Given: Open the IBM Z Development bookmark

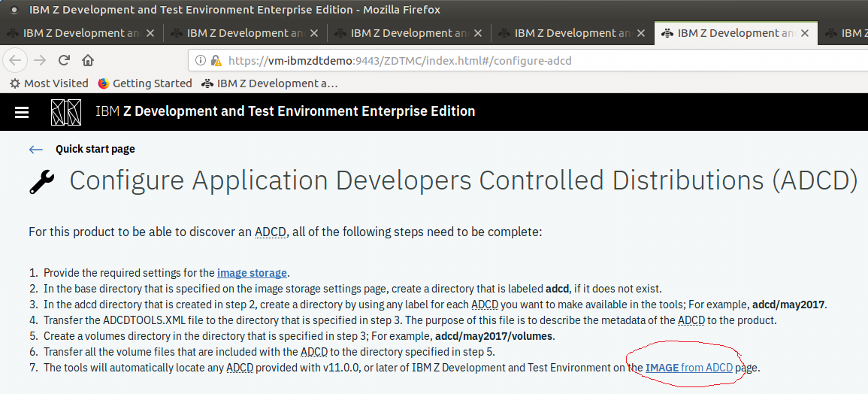Looking at the screenshot, I should [270, 83].
